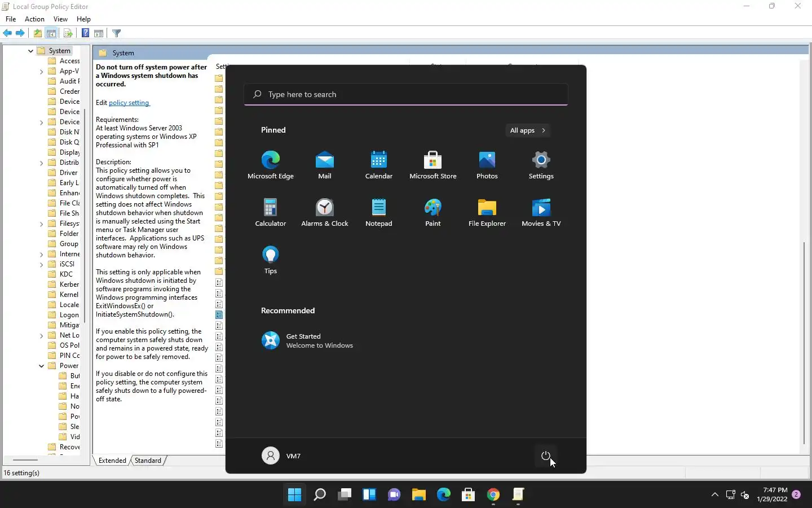Open the Action menu
Viewport: 812px width, 508px height.
pos(34,19)
